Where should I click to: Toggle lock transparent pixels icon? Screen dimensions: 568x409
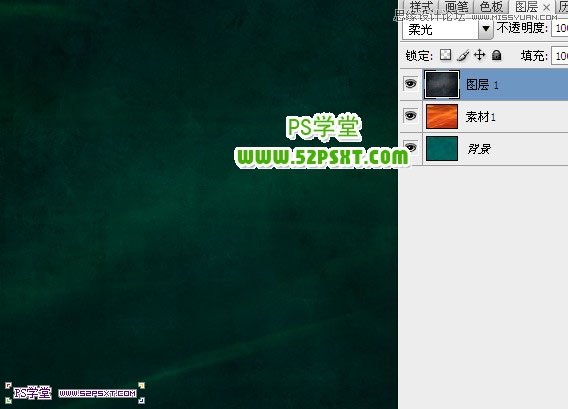pyautogui.click(x=446, y=55)
